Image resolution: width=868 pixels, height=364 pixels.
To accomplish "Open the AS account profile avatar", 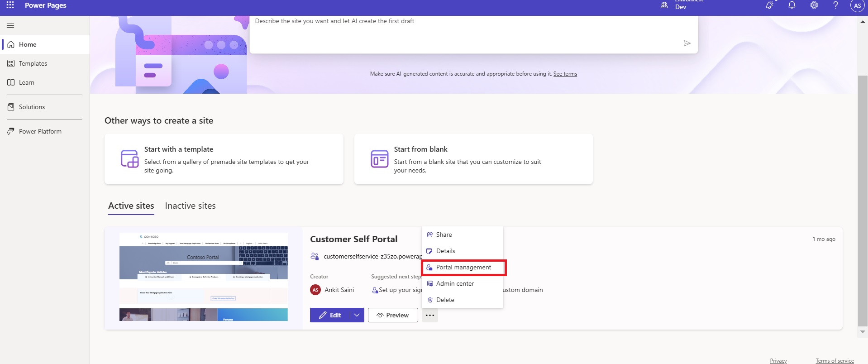I will (x=857, y=6).
